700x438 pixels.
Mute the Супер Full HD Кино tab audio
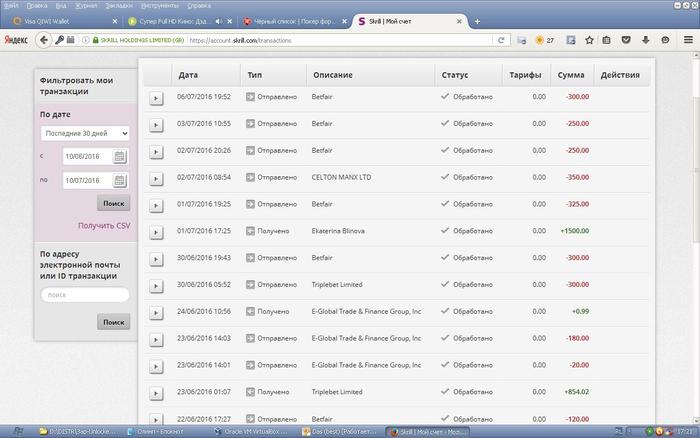click(x=219, y=21)
